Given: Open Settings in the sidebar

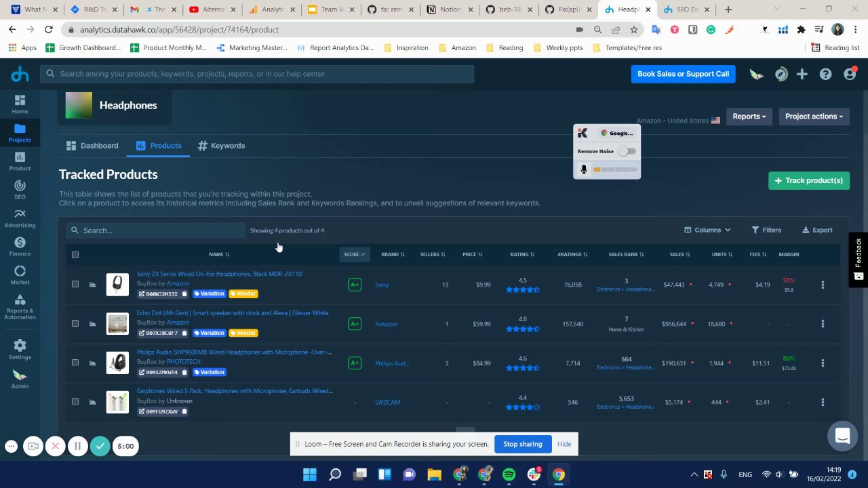Looking at the screenshot, I should 20,349.
